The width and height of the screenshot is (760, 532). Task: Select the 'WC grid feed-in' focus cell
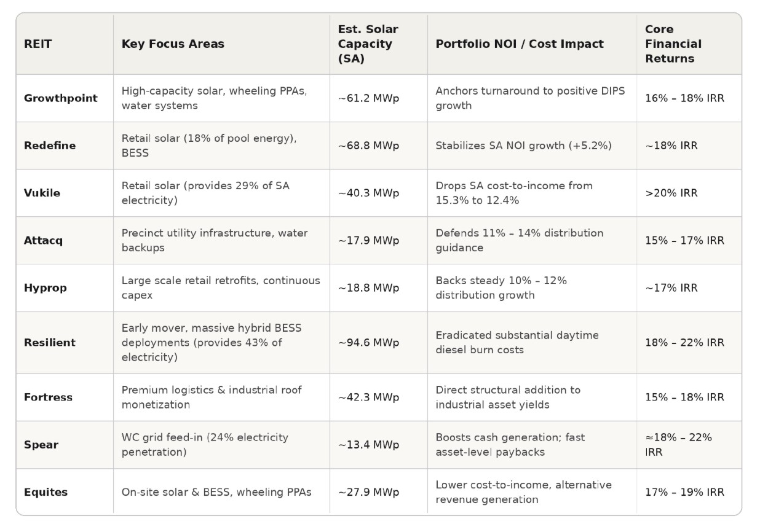pos(205,445)
